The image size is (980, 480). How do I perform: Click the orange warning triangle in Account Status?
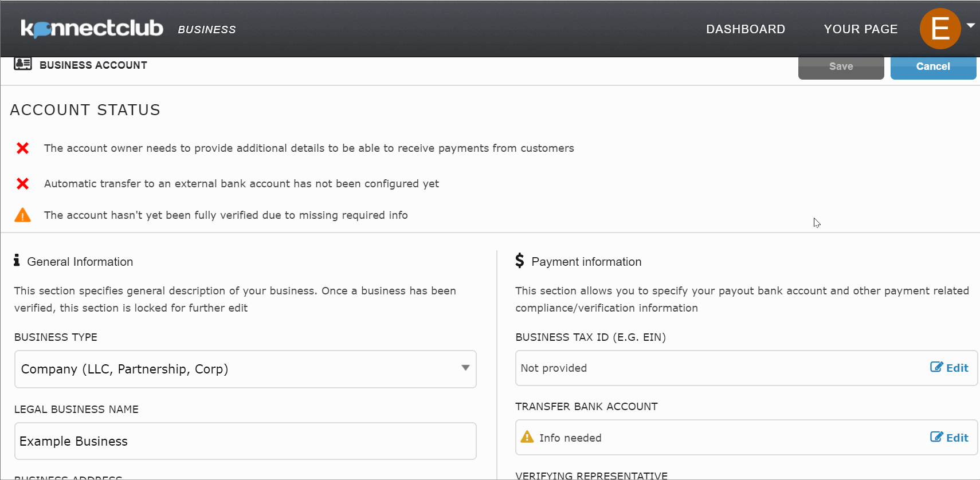(x=23, y=215)
